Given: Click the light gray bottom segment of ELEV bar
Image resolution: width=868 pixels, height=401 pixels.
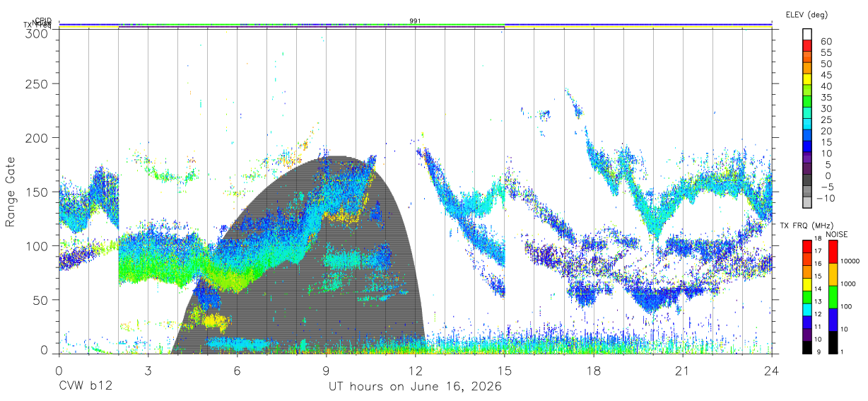Looking at the screenshot, I should point(807,202).
